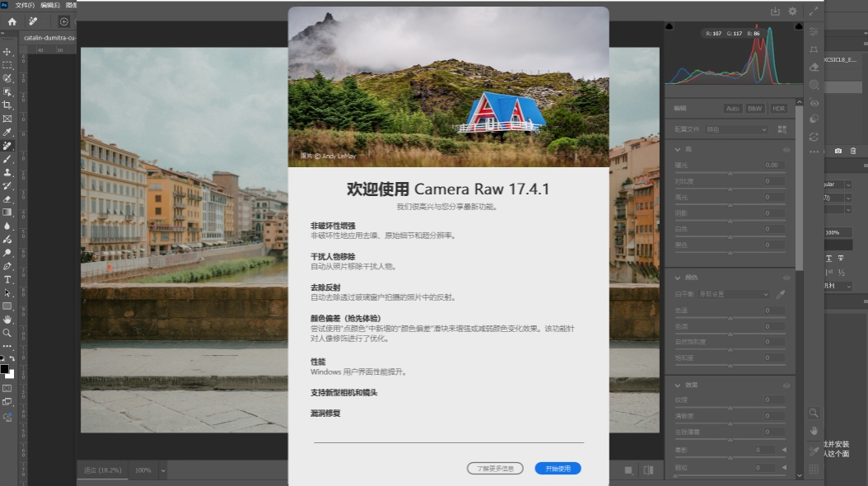Open the Camera Raw Red Eye icon
Image resolution: width=868 pixels, height=486 pixels.
point(814,102)
